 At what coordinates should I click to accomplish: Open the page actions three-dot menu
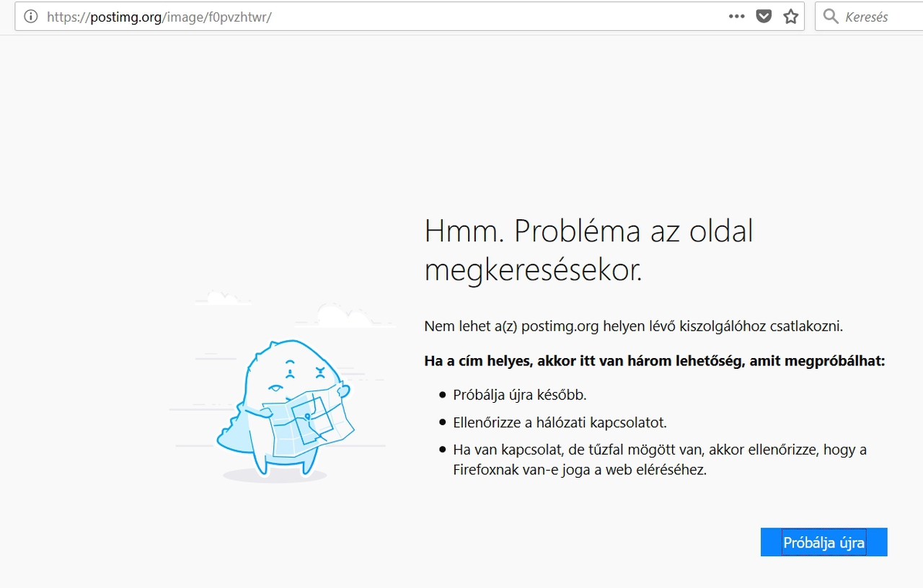pyautogui.click(x=736, y=17)
